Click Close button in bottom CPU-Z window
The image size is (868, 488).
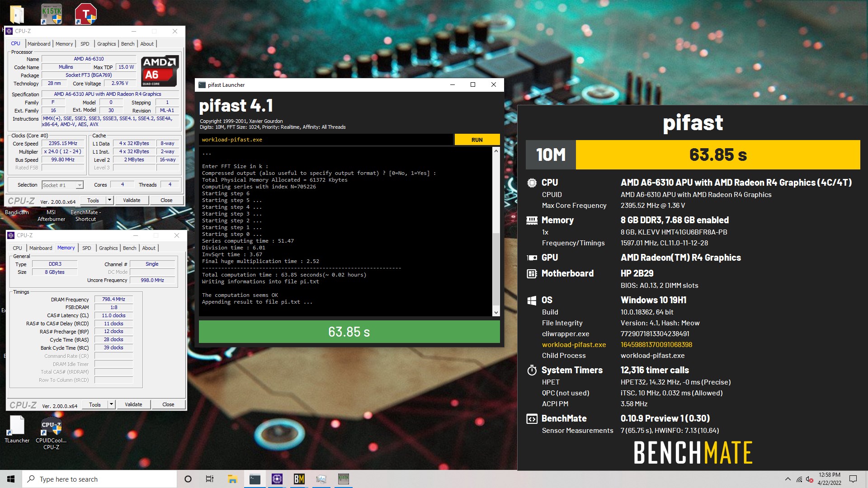[x=168, y=404]
